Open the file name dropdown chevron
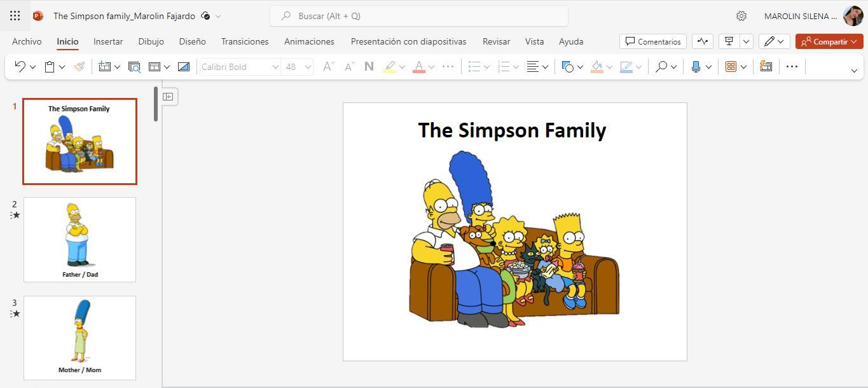This screenshot has width=868, height=388. (x=218, y=16)
